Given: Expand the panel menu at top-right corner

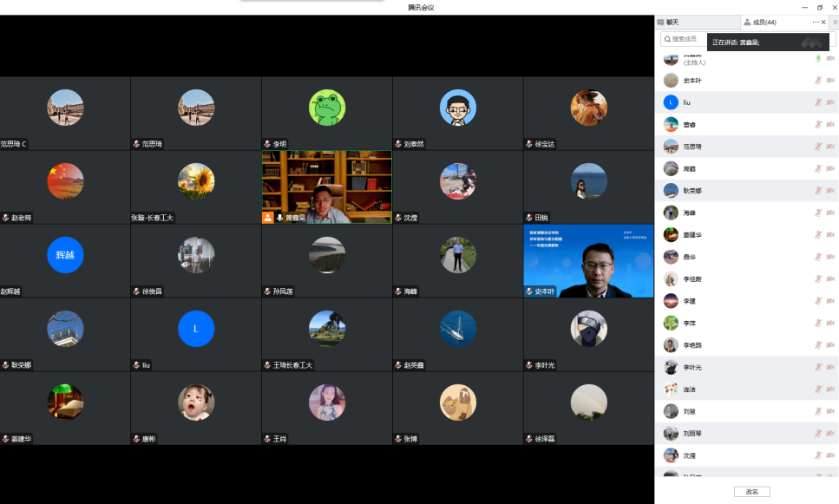Looking at the screenshot, I should pos(835,22).
